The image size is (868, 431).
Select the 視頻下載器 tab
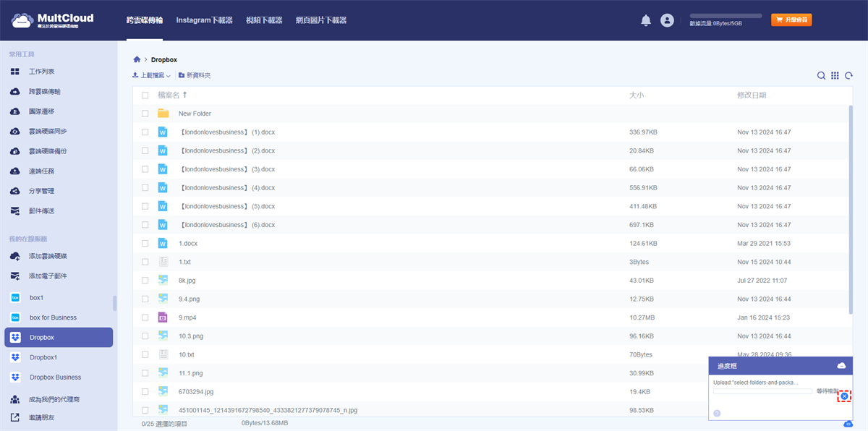coord(264,20)
